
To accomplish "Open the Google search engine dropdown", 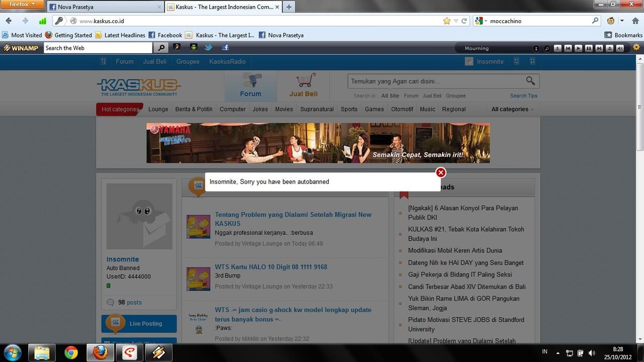I will pos(480,21).
